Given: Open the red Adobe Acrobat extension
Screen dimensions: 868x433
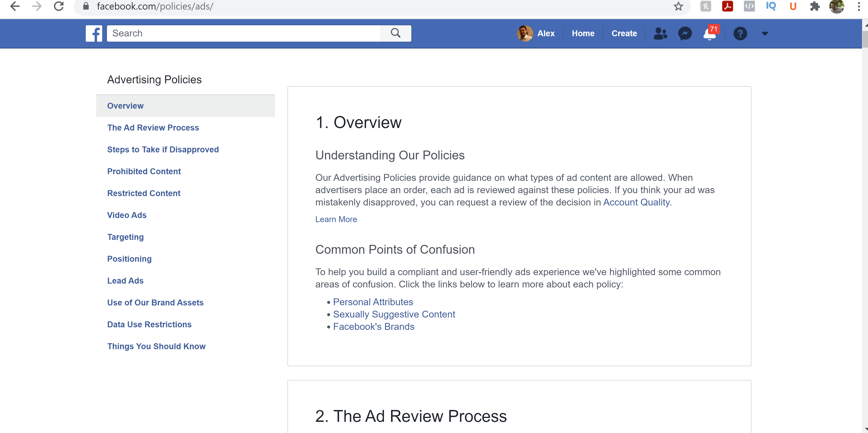Looking at the screenshot, I should pyautogui.click(x=727, y=6).
